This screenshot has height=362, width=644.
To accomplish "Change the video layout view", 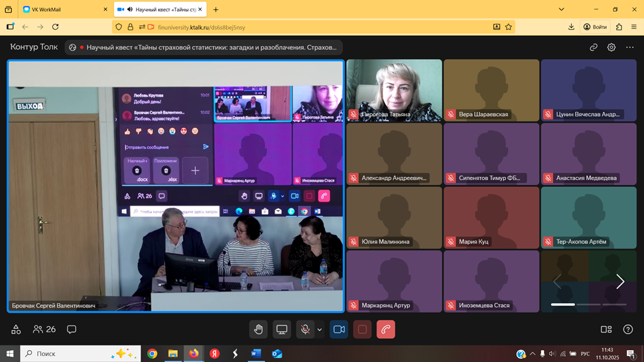I will point(606,330).
